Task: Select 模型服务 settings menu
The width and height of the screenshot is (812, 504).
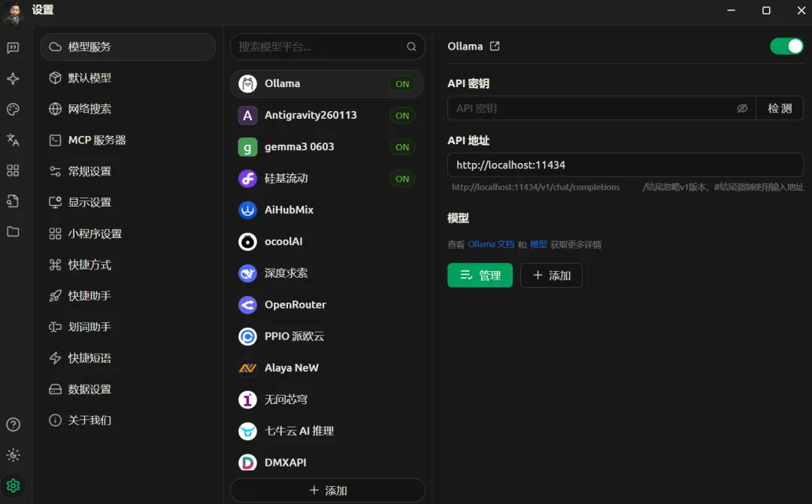Action: (x=128, y=47)
